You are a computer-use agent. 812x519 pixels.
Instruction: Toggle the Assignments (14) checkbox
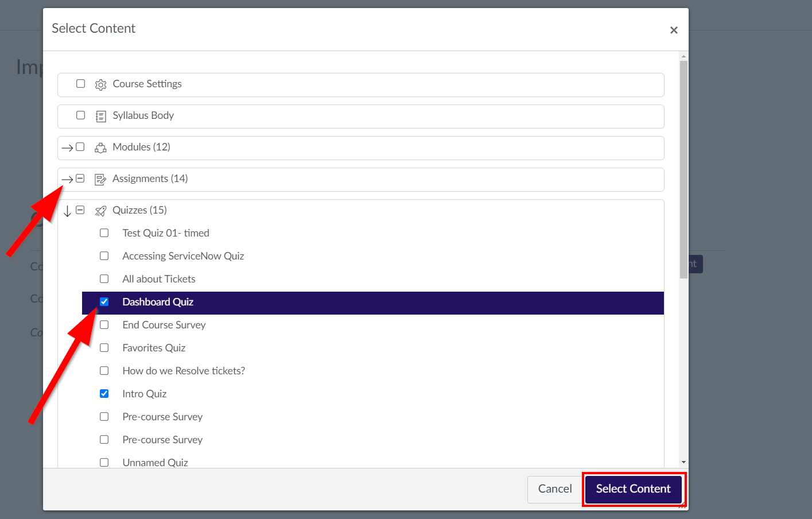click(x=80, y=179)
